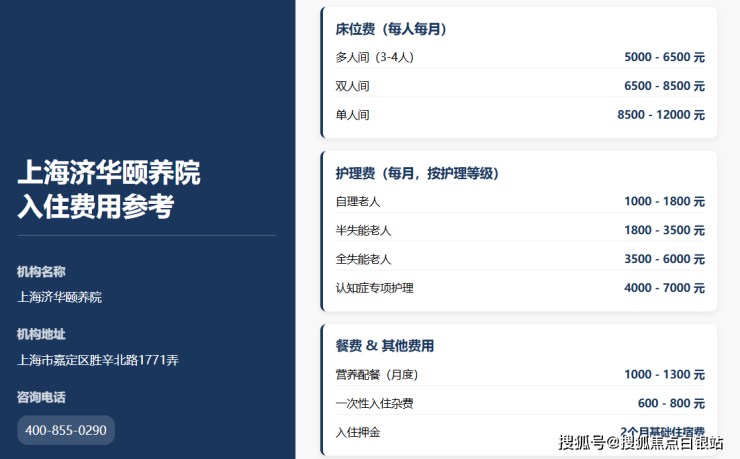Image resolution: width=740 pixels, height=459 pixels.
Task: Click the 全失能老人 row label
Action: click(x=363, y=259)
